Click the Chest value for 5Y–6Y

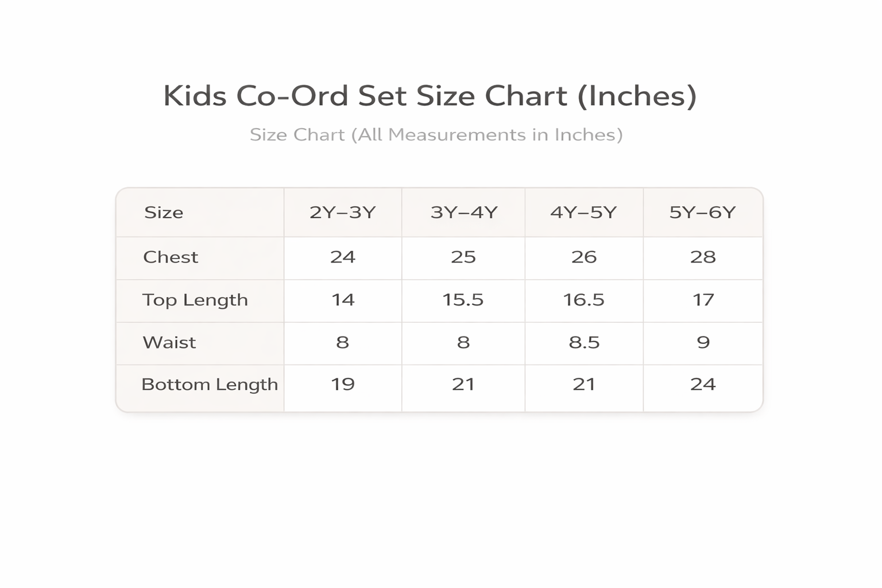(x=703, y=257)
